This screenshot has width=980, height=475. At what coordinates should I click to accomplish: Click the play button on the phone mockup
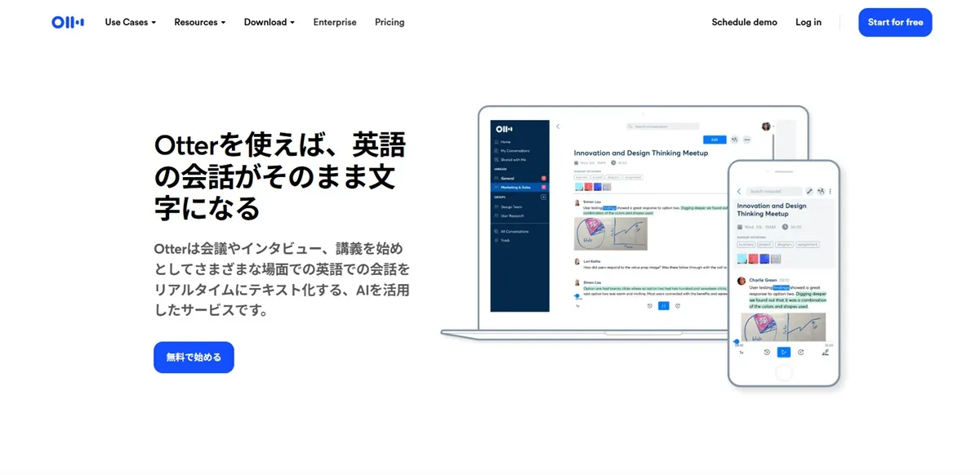pos(783,352)
